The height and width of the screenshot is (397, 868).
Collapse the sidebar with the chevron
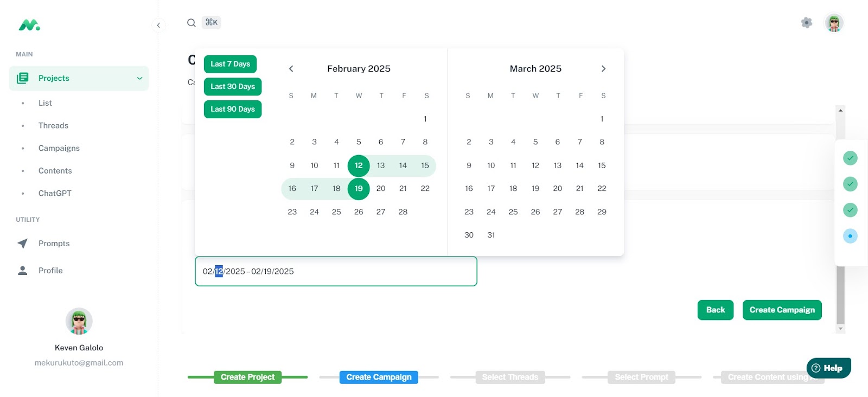pos(158,25)
